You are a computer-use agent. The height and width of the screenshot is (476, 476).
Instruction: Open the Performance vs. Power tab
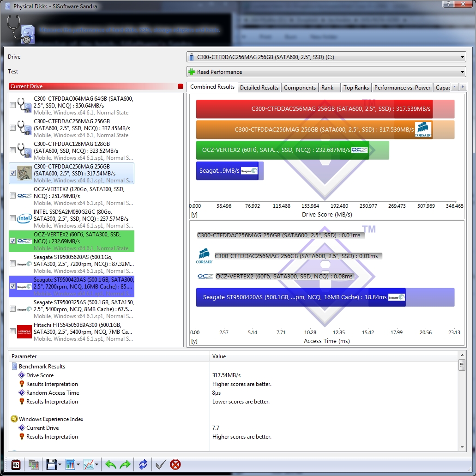tap(402, 87)
